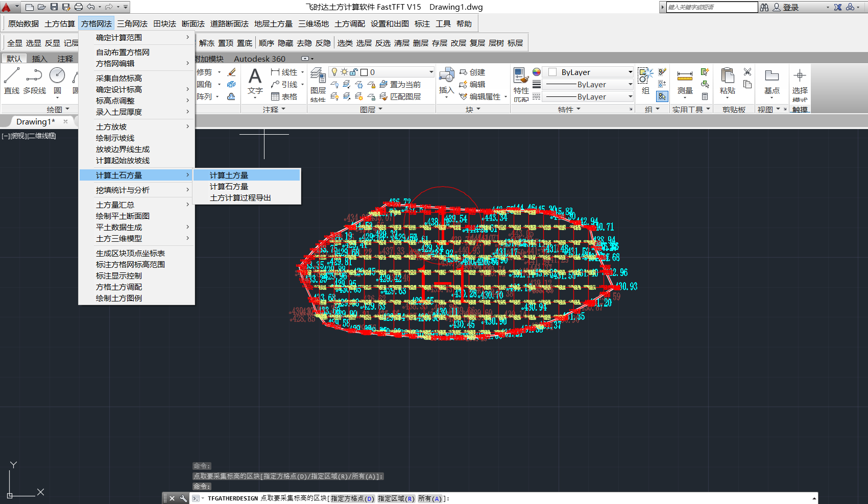Click the New file icon in quick access toolbar
Viewport: 868px width, 504px height.
coord(30,7)
